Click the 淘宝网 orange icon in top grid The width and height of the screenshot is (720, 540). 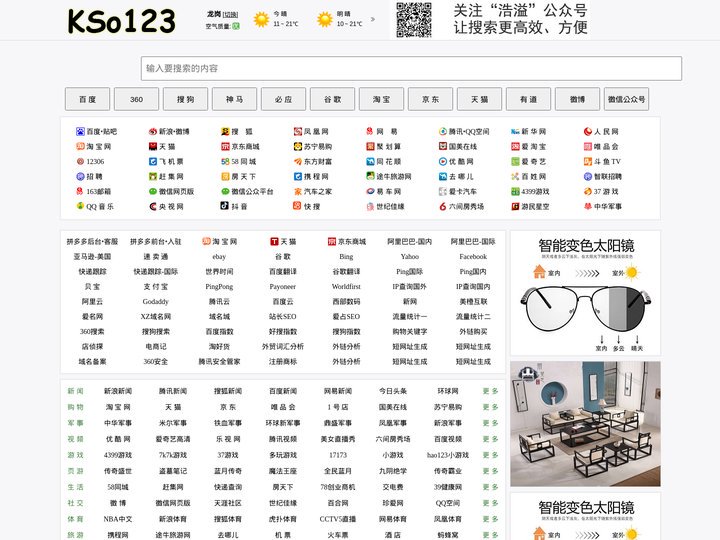(80, 146)
